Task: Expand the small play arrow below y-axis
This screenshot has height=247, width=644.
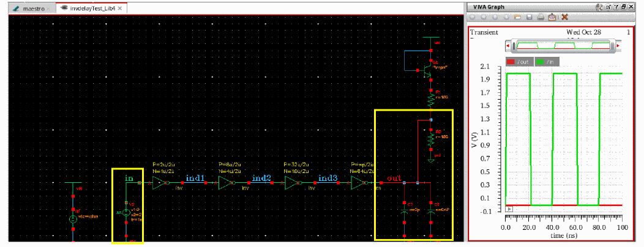Action: 508,209
